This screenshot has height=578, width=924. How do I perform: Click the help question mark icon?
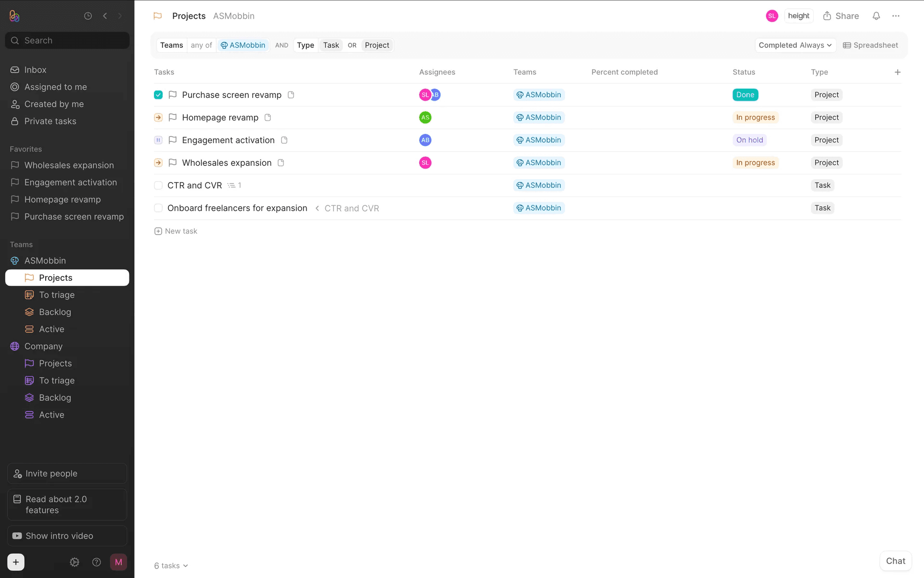tap(96, 562)
